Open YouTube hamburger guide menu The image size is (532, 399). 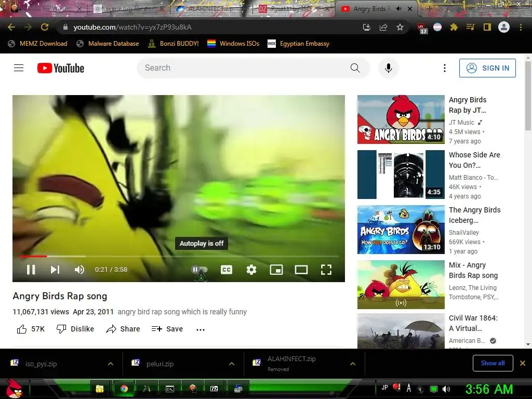[19, 68]
